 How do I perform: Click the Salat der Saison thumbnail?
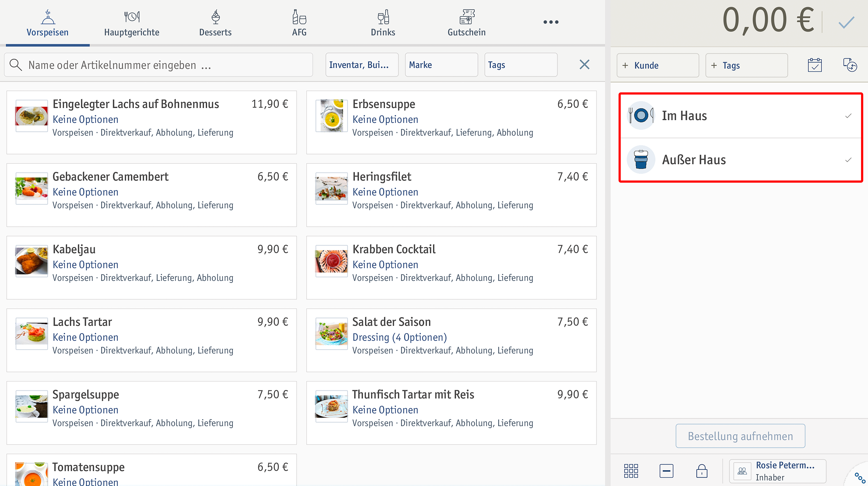pos(331,333)
